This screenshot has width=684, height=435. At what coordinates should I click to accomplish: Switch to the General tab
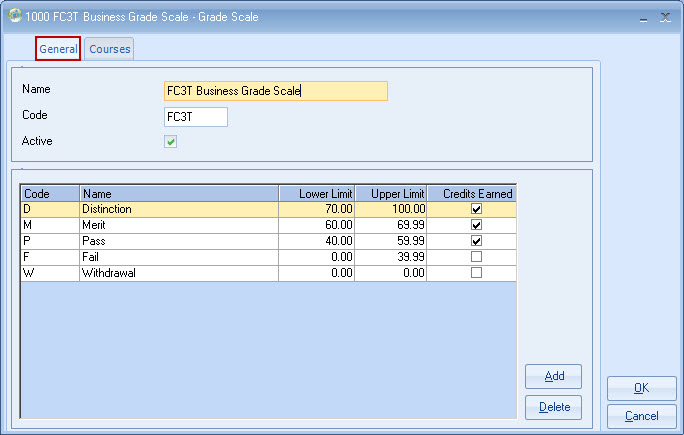tap(58, 48)
